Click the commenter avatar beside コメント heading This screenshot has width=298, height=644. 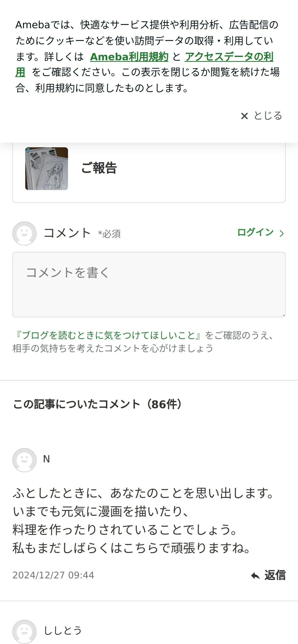pyautogui.click(x=24, y=233)
